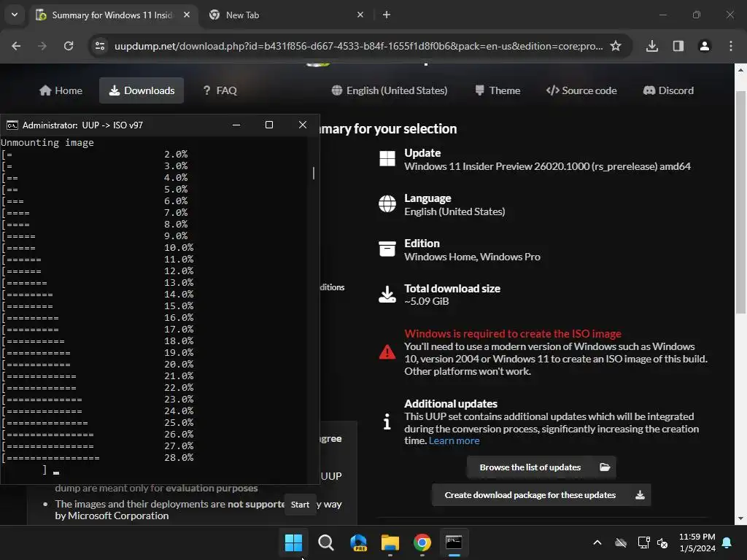
Task: Click the Additional updates info icon
Action: tap(387, 421)
